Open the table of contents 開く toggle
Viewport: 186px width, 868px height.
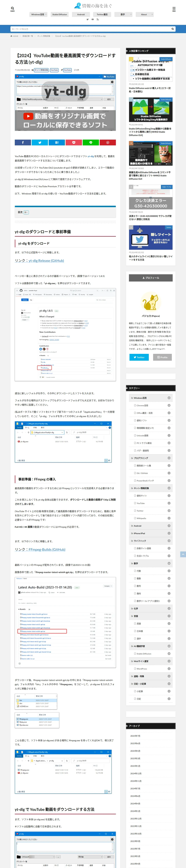(x=26, y=212)
